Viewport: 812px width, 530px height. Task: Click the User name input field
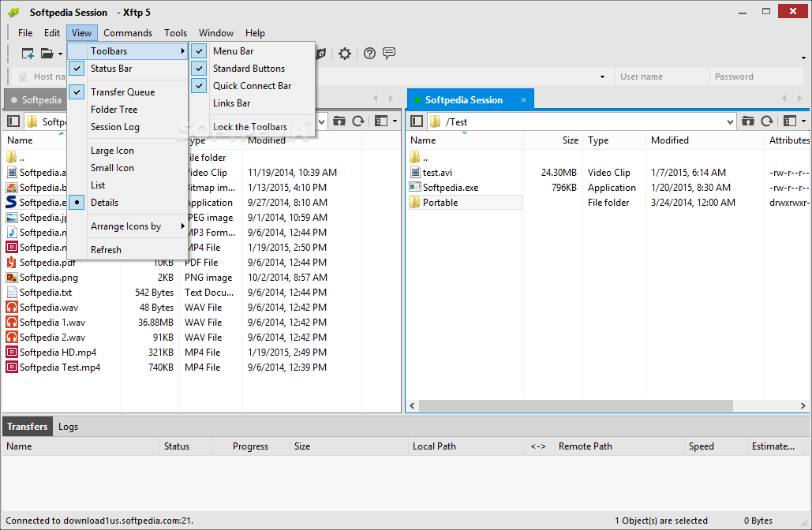(662, 77)
